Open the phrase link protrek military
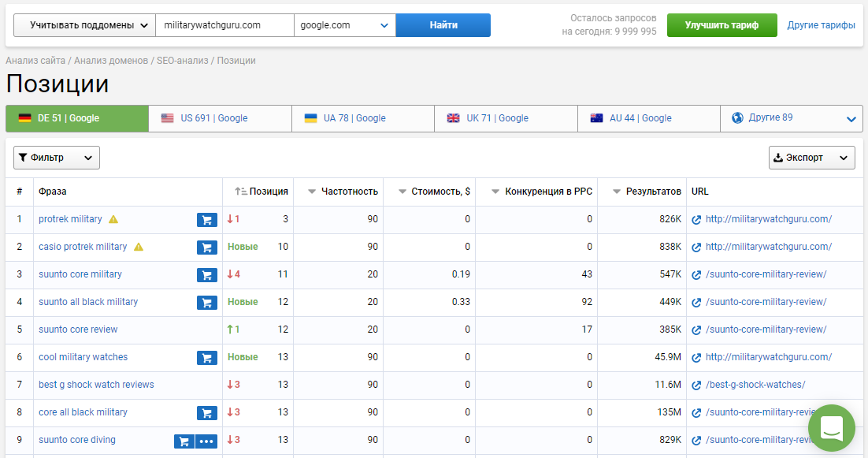 click(70, 219)
